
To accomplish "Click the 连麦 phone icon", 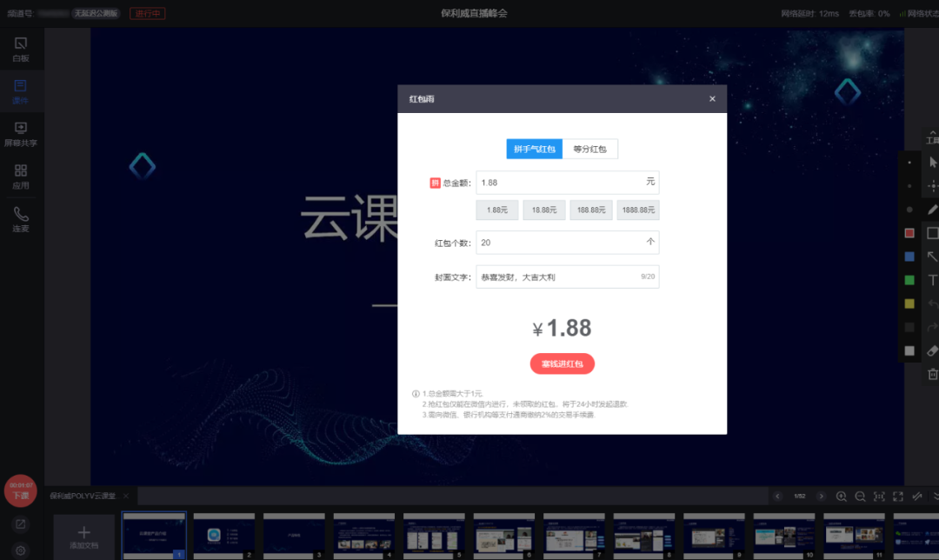I will click(x=21, y=218).
